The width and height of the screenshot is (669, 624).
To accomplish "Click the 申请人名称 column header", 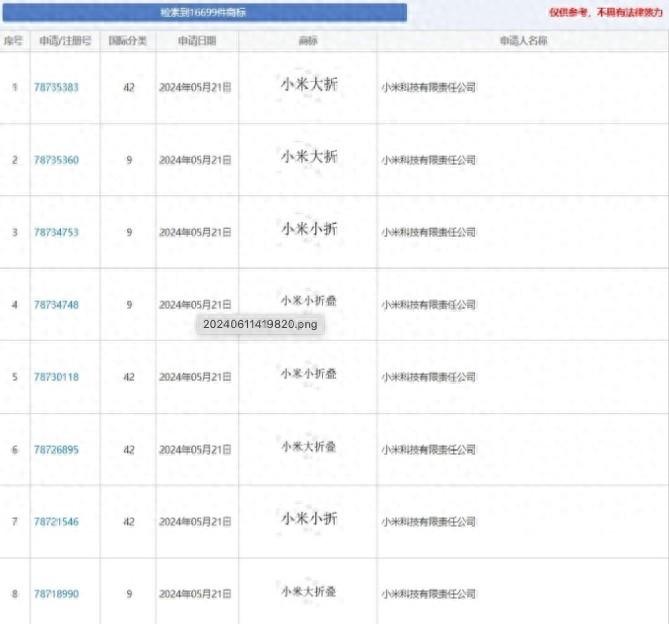I will (x=524, y=41).
